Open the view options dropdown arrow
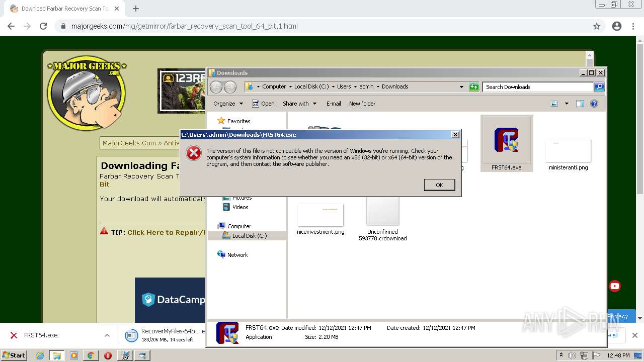Screen dimensions: 644x362 (x=567, y=104)
